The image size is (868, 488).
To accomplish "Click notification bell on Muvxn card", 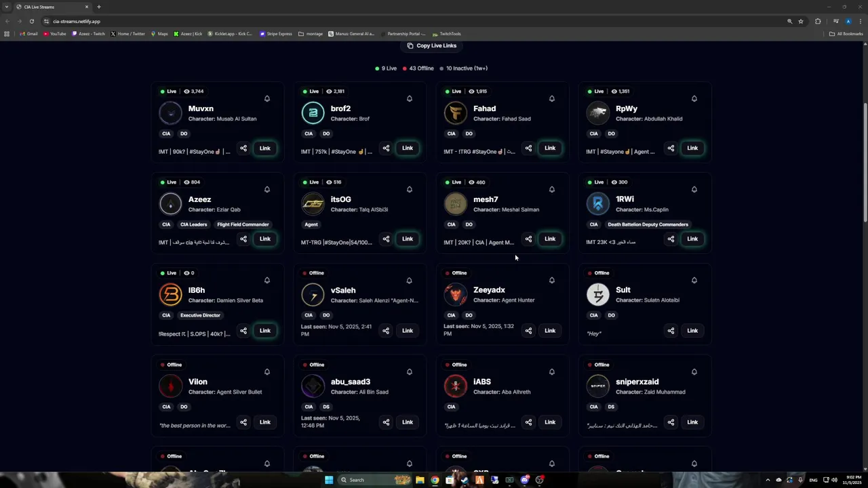I will click(x=267, y=99).
